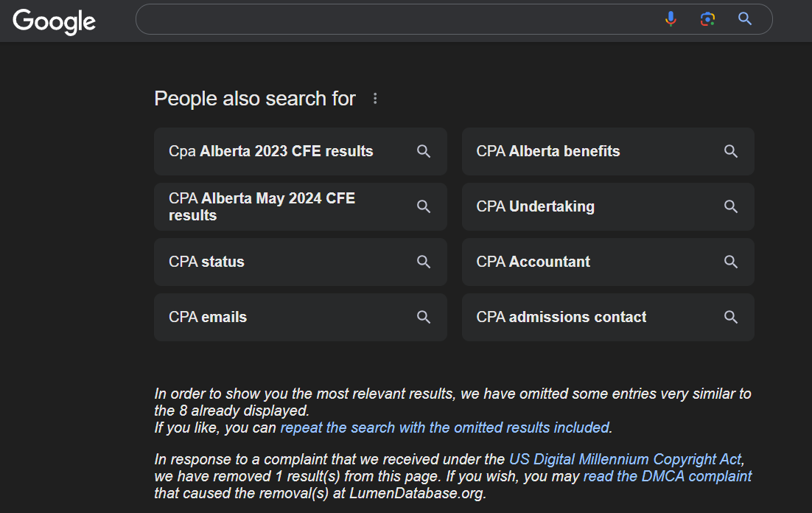Search icon for CPA admissions contact
This screenshot has width=812, height=513.
[731, 317]
